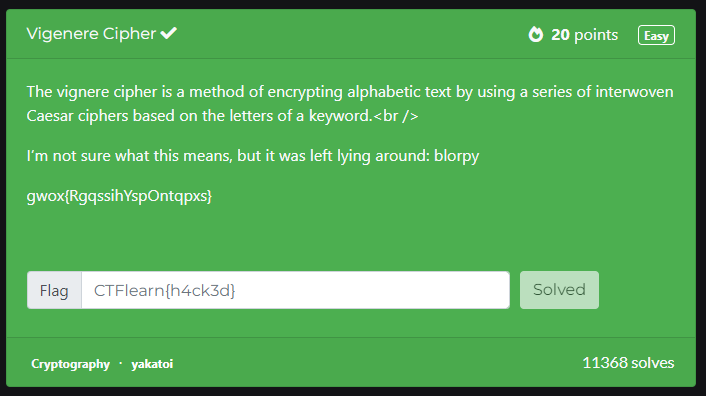706x396 pixels.
Task: Click the Vigenere Cipher challenge title
Action: [91, 34]
